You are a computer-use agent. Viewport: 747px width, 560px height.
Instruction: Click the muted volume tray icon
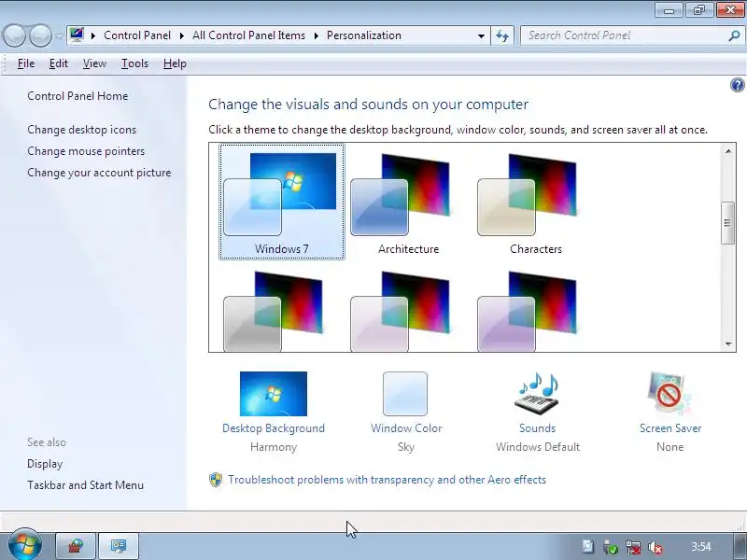[x=656, y=547]
